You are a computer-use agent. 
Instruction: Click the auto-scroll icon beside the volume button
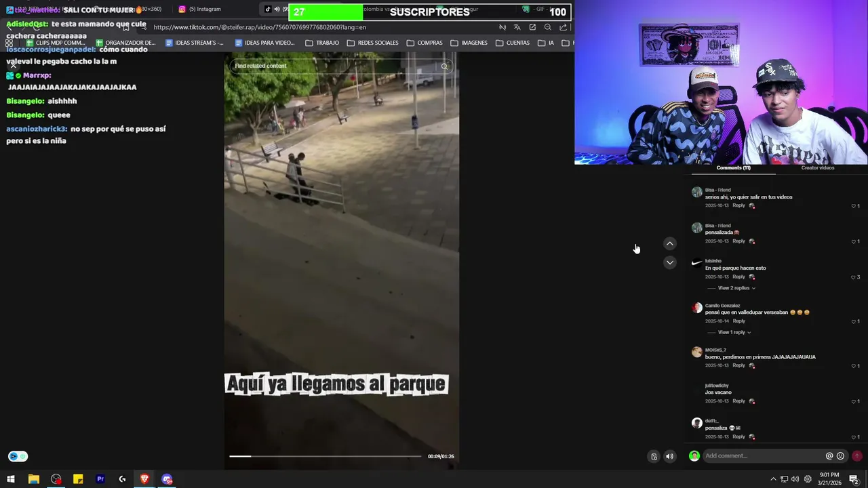click(654, 456)
